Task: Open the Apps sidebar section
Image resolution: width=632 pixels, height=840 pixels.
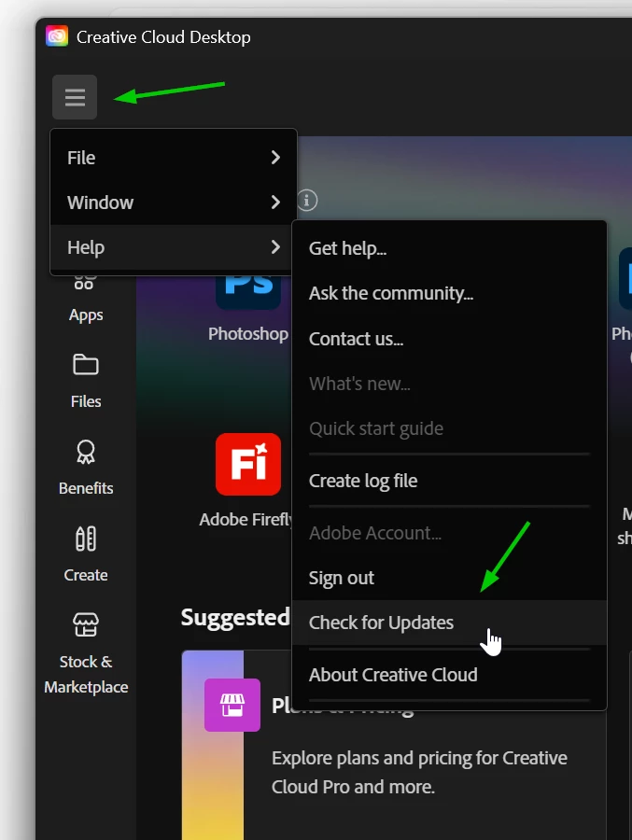Action: tap(86, 300)
